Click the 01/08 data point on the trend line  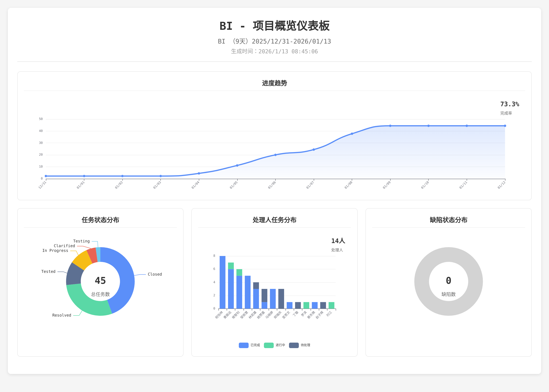(352, 134)
